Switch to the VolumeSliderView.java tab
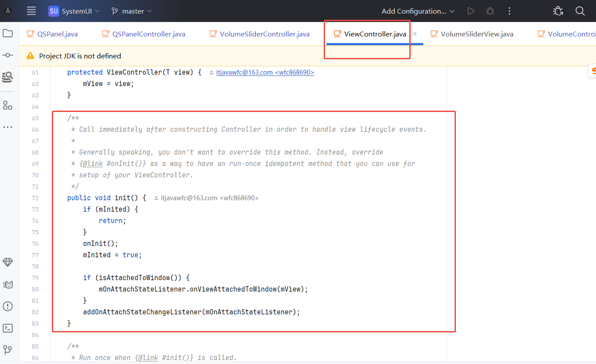The image size is (596, 364). pyautogui.click(x=472, y=34)
